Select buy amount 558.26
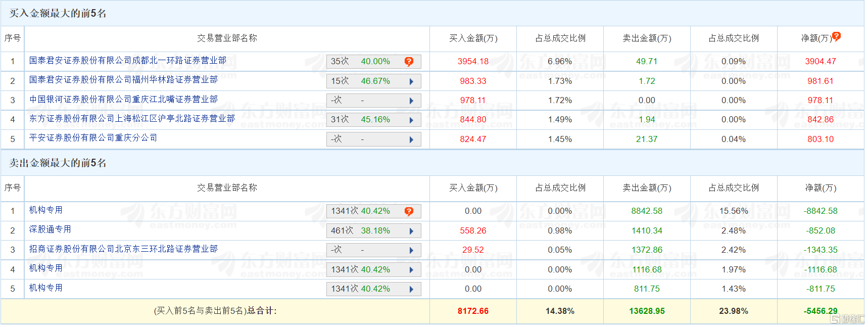The image size is (868, 327). tap(473, 230)
